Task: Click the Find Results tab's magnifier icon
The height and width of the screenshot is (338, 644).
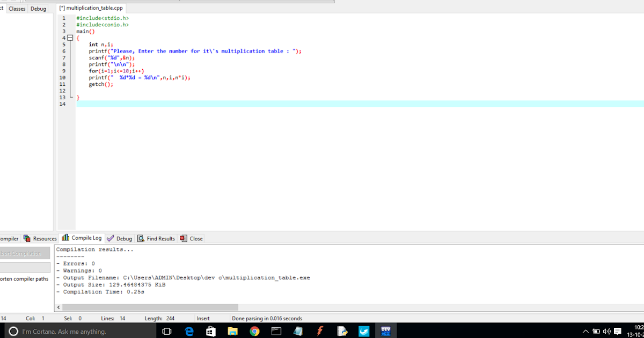Action: coord(141,238)
